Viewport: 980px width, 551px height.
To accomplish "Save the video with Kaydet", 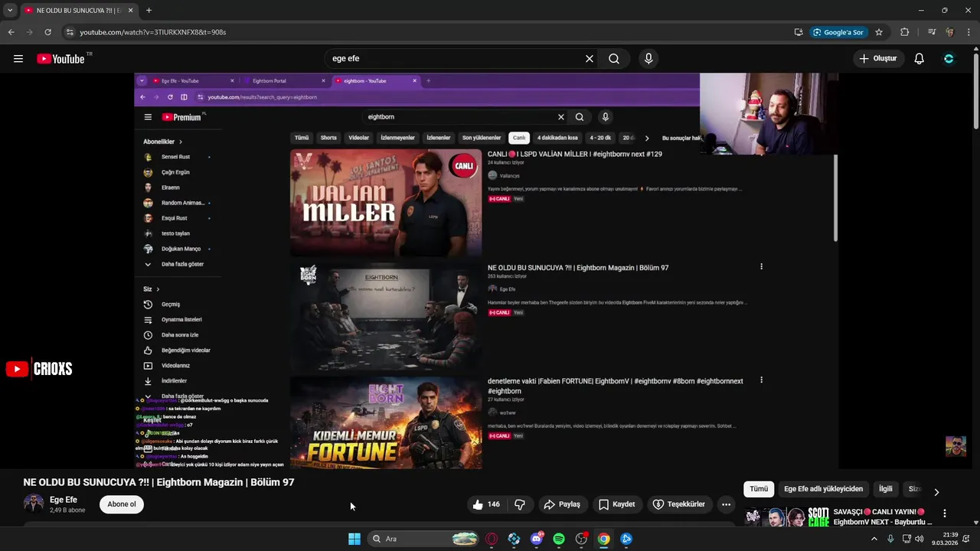I will click(x=617, y=504).
